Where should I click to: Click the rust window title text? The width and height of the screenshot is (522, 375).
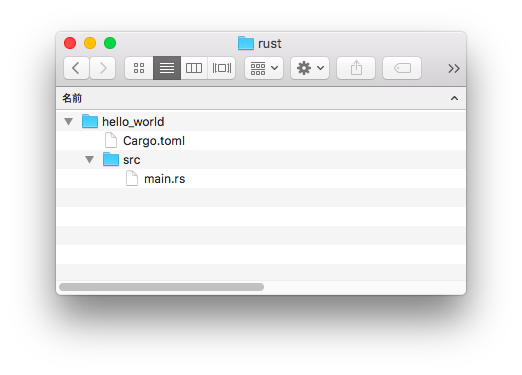click(270, 44)
